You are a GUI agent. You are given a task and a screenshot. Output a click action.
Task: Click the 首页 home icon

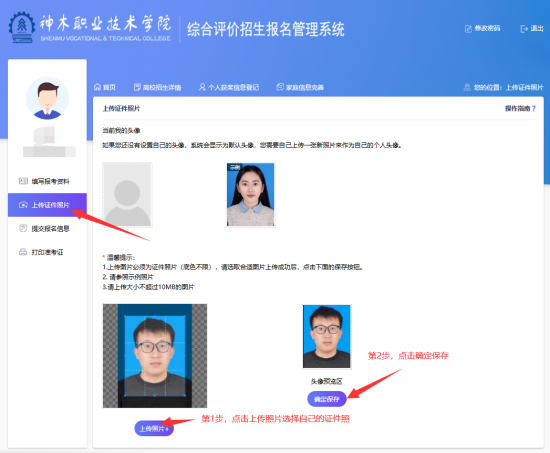97,87
